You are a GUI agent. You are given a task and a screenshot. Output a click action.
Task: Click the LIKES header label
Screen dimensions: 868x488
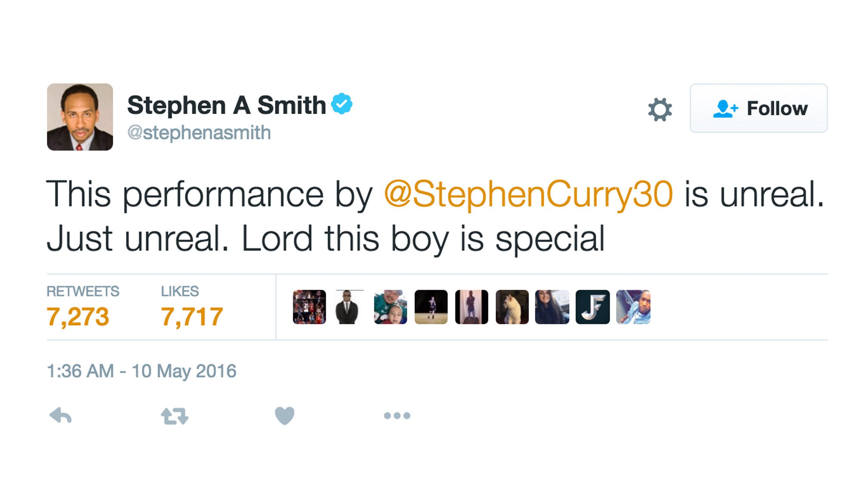(180, 291)
